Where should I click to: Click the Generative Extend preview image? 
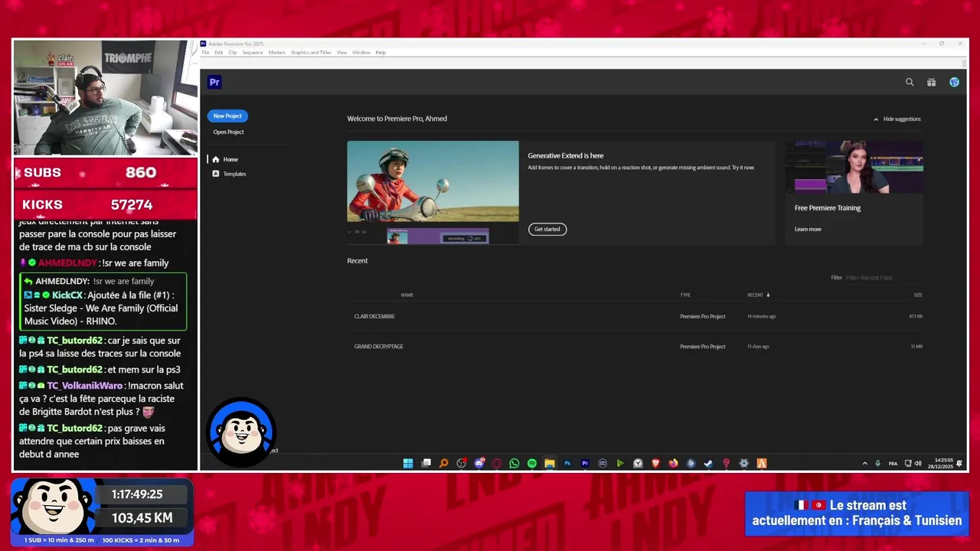[x=433, y=192]
